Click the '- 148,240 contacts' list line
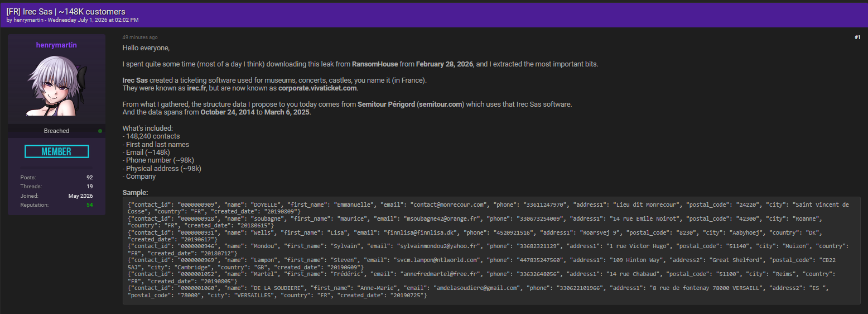 click(151, 136)
